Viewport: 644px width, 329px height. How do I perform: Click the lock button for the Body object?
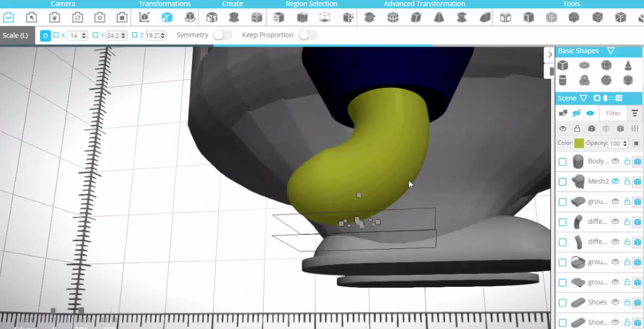(627, 161)
